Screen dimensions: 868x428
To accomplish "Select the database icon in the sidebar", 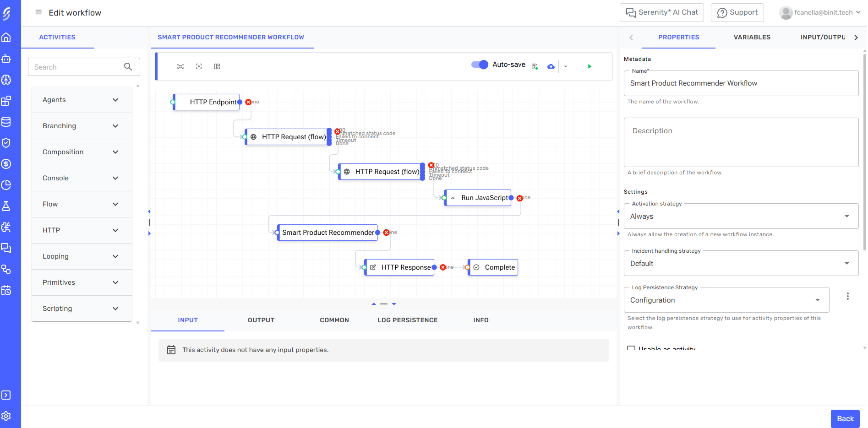I will [x=6, y=122].
